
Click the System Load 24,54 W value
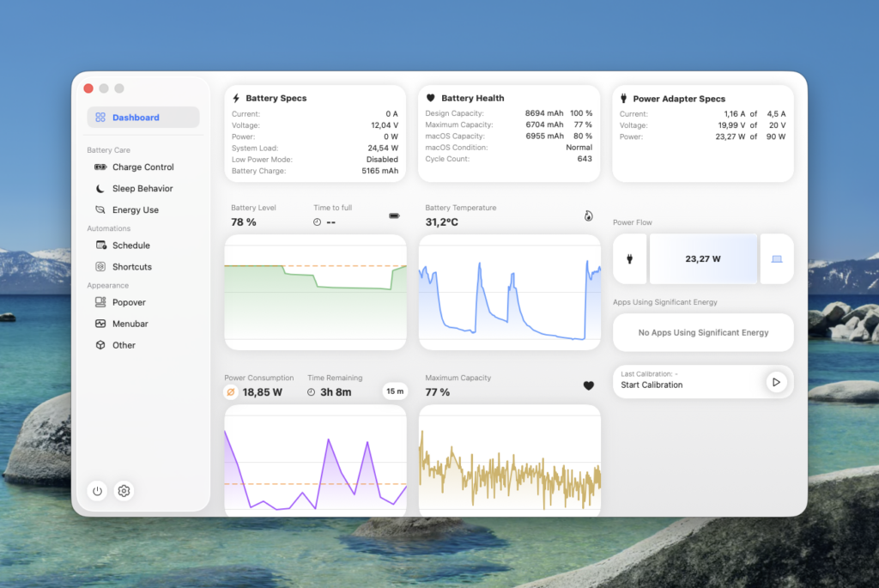tap(383, 148)
